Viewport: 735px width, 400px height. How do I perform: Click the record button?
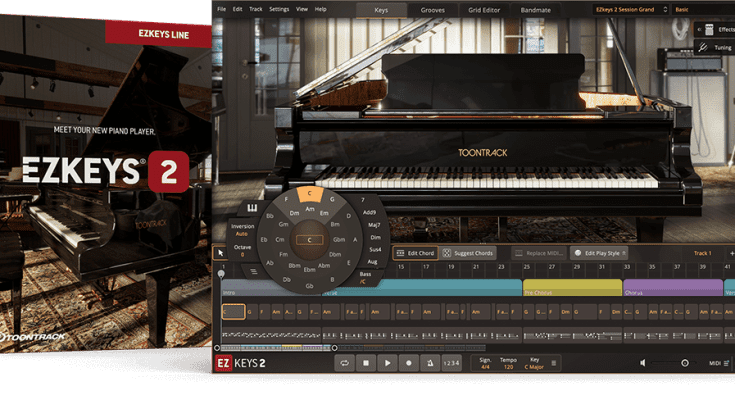coord(409,363)
